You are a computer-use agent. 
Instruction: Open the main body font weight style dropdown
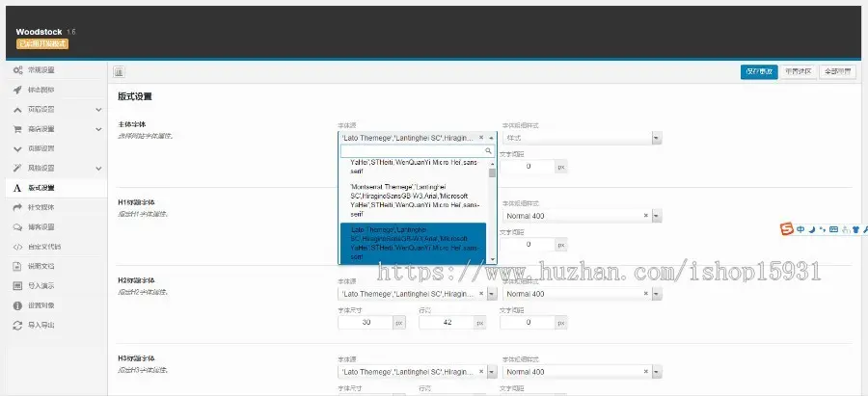[657, 138]
